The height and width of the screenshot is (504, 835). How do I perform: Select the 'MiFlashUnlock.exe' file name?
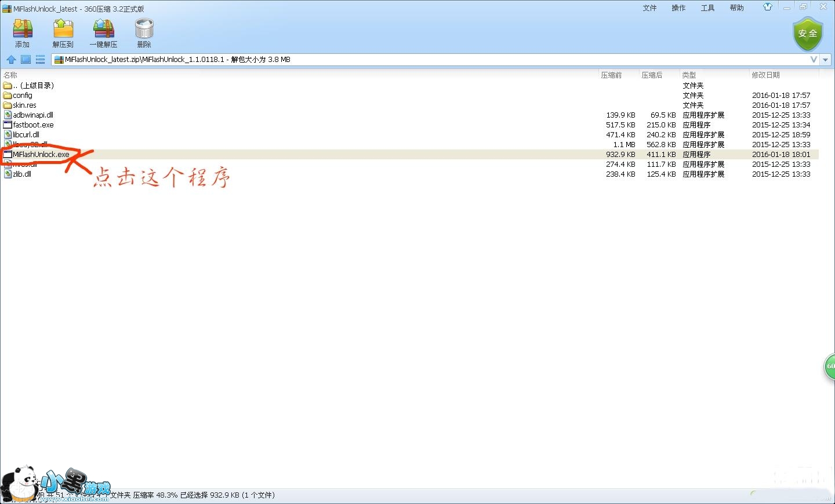click(x=41, y=155)
